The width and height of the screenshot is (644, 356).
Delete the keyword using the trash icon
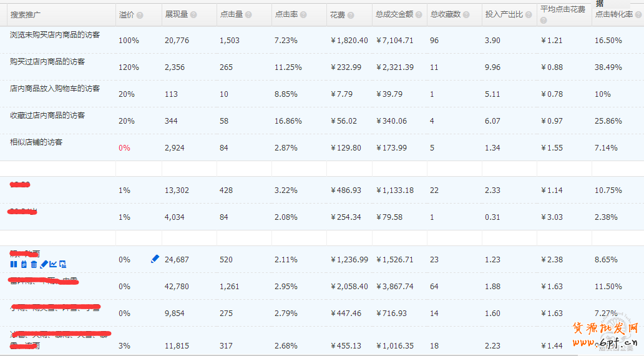tap(34, 264)
